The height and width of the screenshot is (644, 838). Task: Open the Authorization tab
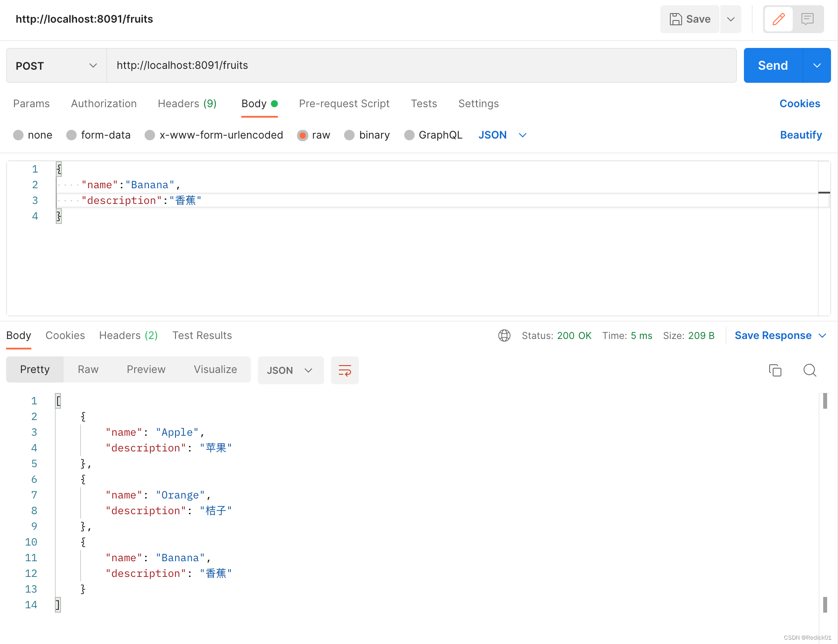[x=104, y=103]
